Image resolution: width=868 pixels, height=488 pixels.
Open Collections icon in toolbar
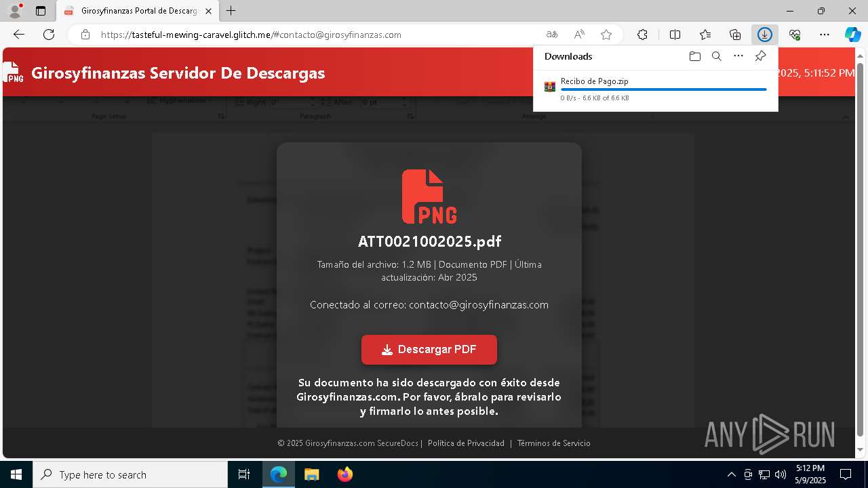click(735, 35)
